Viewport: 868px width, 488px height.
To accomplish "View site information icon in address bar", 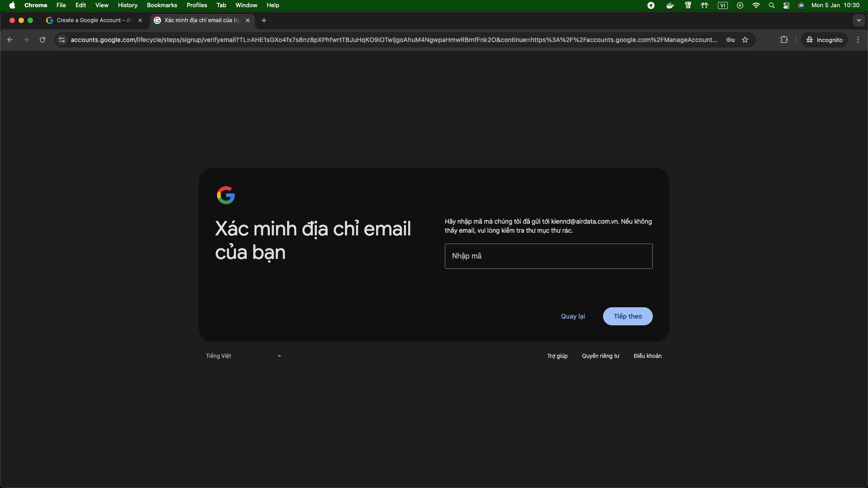I will (x=62, y=40).
